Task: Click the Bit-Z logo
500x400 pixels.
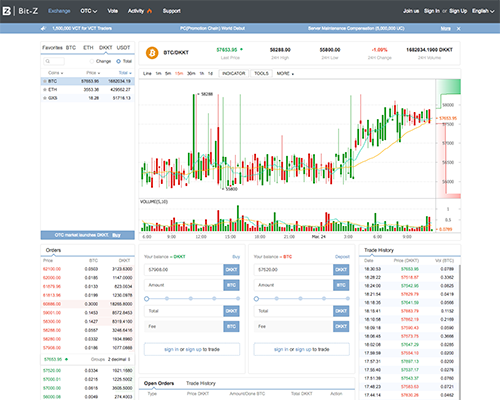Action: coord(20,11)
